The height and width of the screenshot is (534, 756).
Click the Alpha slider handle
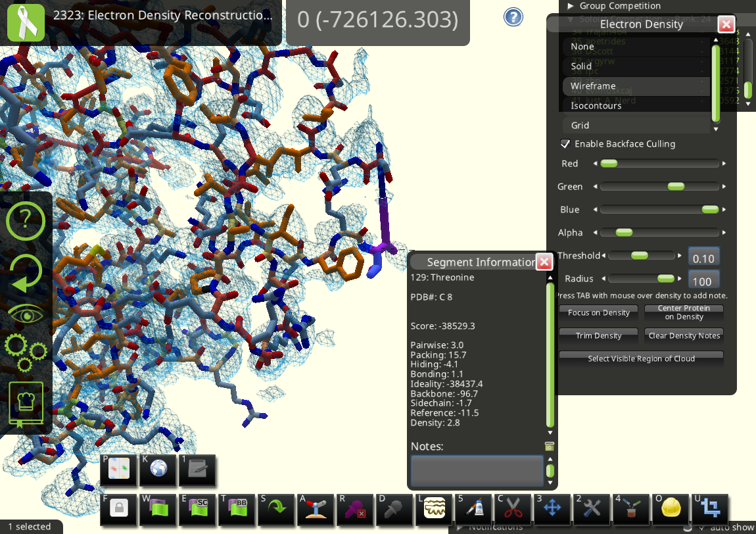[x=623, y=232]
